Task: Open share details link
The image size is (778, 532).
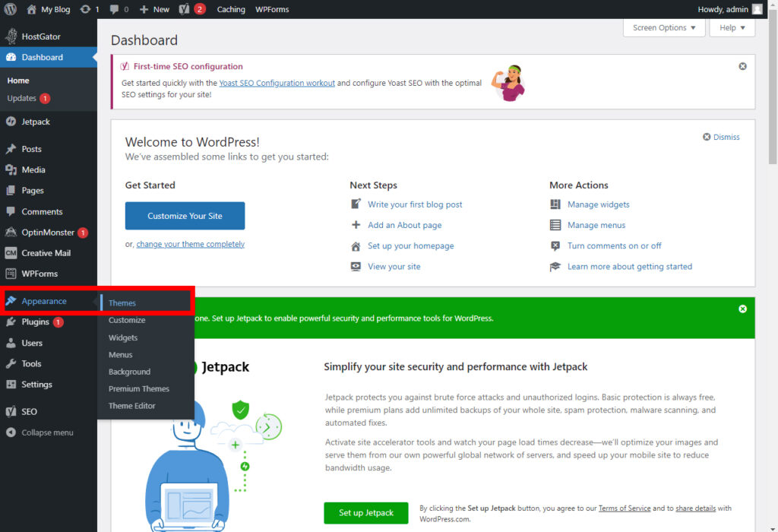Action: click(696, 508)
